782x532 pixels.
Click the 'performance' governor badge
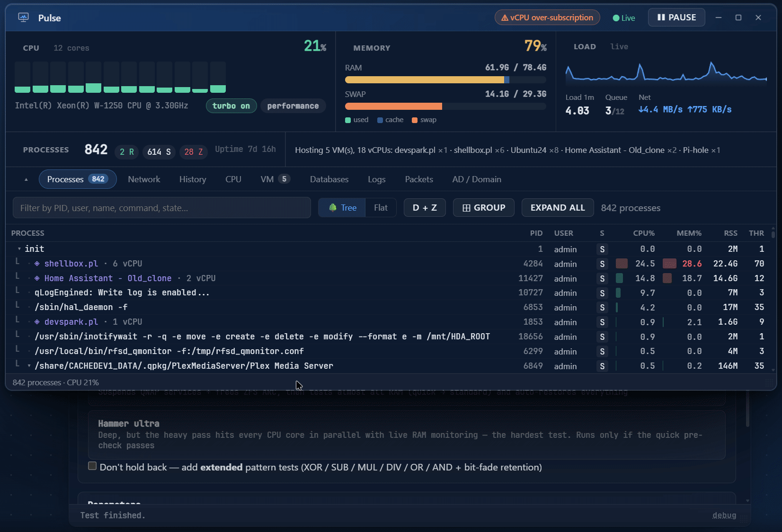pos(293,106)
